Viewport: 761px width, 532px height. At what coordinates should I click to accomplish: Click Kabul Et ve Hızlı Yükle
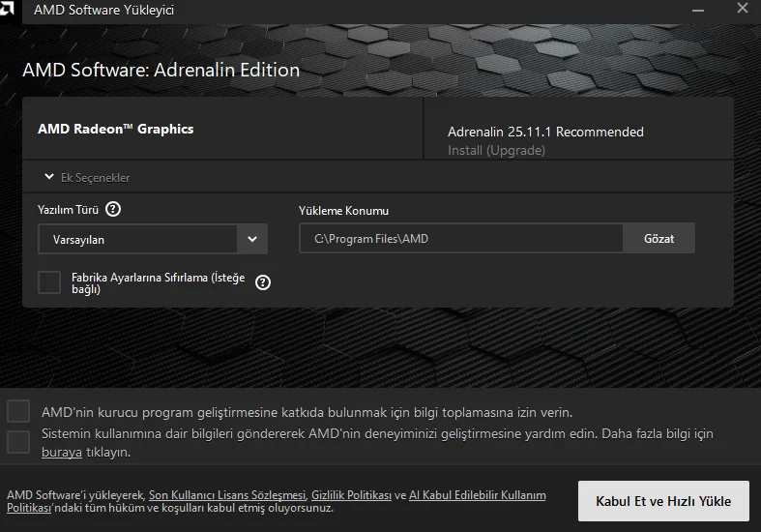tap(663, 501)
